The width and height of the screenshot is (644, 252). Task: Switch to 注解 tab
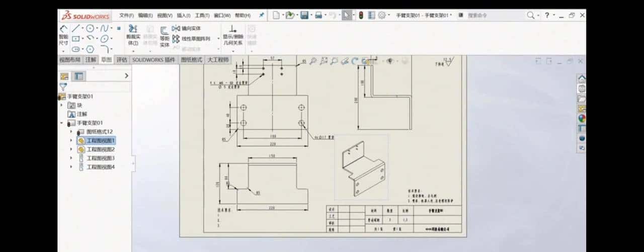pos(91,60)
